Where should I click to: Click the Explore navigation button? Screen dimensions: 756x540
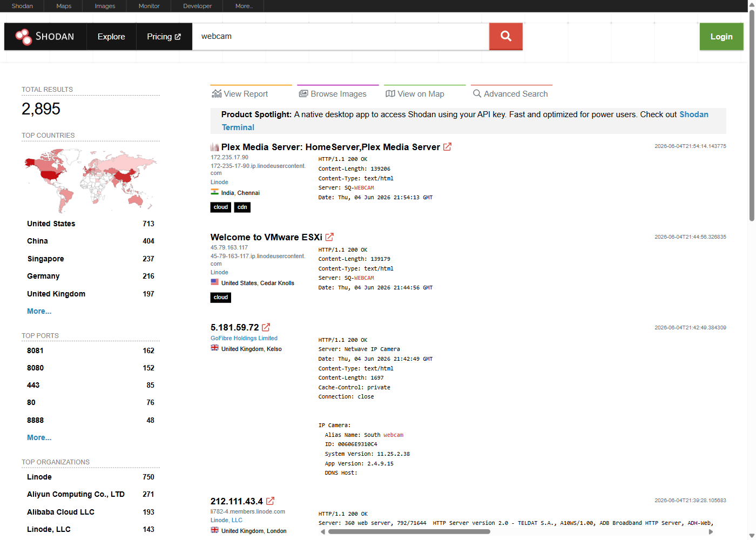111,37
